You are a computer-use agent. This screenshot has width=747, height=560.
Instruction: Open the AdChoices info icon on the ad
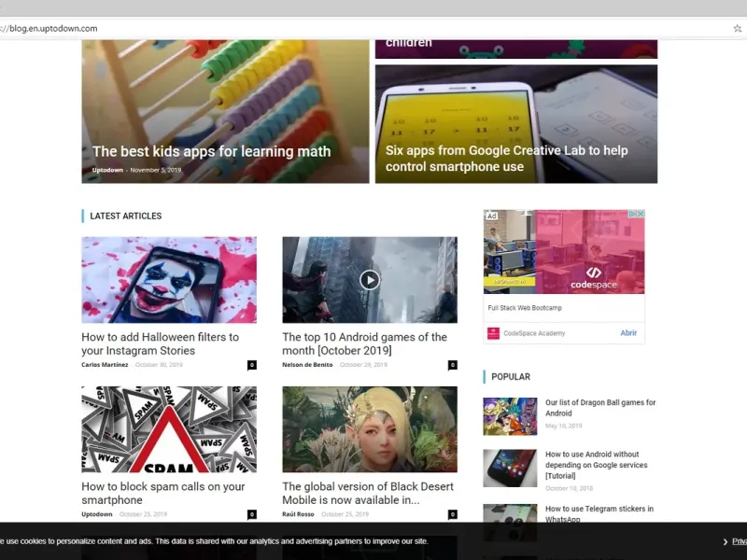point(633,215)
